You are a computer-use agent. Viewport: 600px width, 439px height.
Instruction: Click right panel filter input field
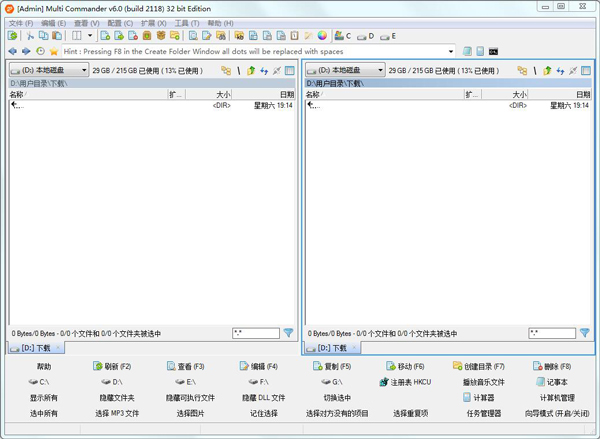pyautogui.click(x=552, y=333)
